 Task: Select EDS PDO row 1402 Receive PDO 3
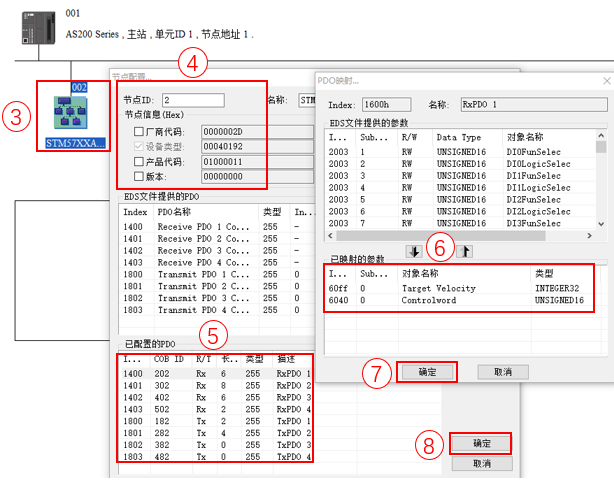(x=217, y=251)
